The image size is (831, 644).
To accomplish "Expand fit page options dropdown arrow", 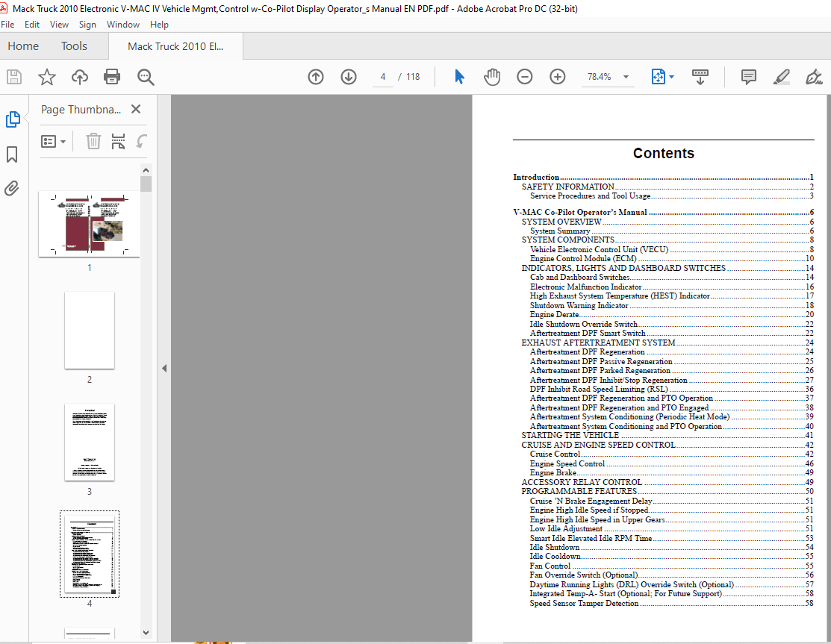I will [671, 78].
